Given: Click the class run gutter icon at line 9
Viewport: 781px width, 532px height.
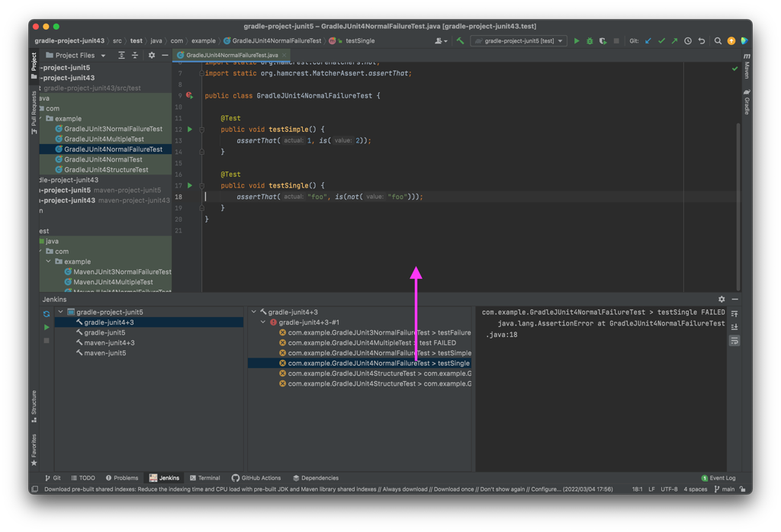Looking at the screenshot, I should [x=189, y=95].
